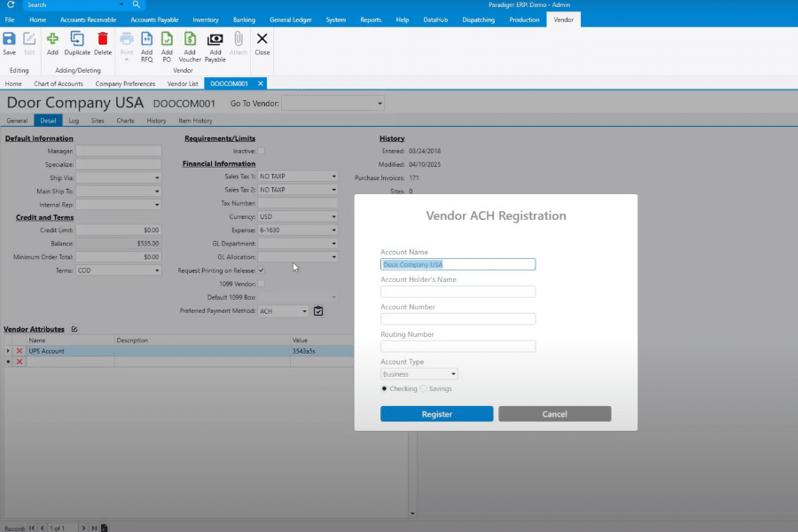
Task: Uncheck Request Printing on Release
Action: 261,270
